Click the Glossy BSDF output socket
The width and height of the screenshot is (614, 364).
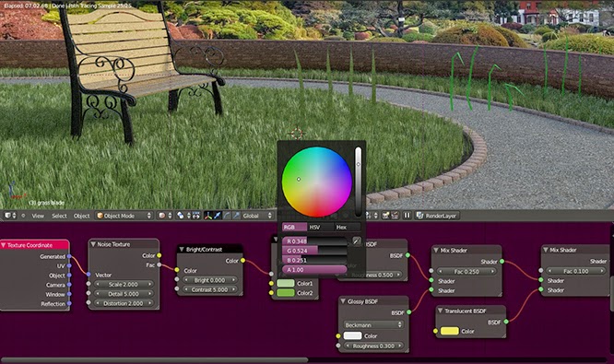pyautogui.click(x=408, y=312)
